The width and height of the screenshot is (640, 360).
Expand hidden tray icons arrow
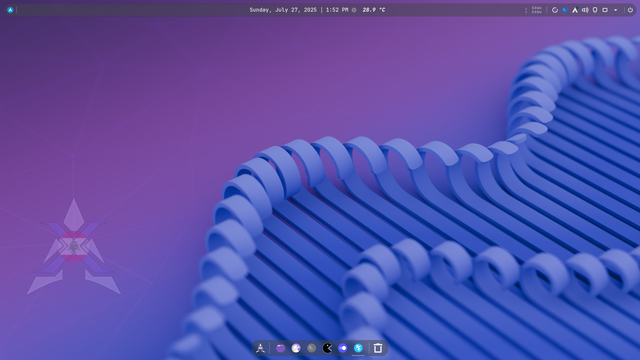click(616, 10)
